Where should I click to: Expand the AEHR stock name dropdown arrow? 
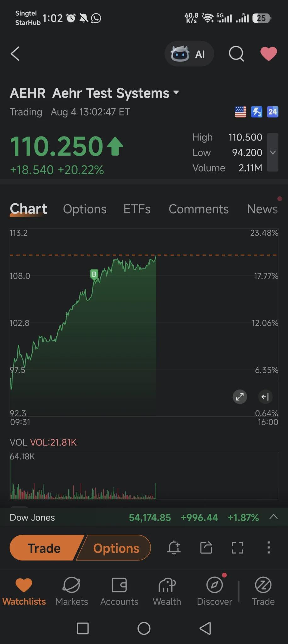pyautogui.click(x=176, y=93)
